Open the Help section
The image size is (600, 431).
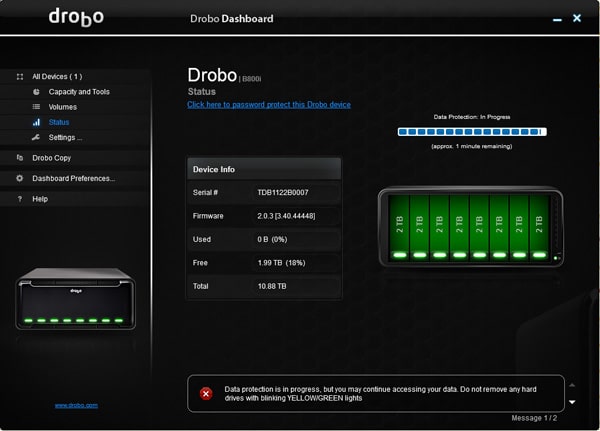pyautogui.click(x=40, y=199)
